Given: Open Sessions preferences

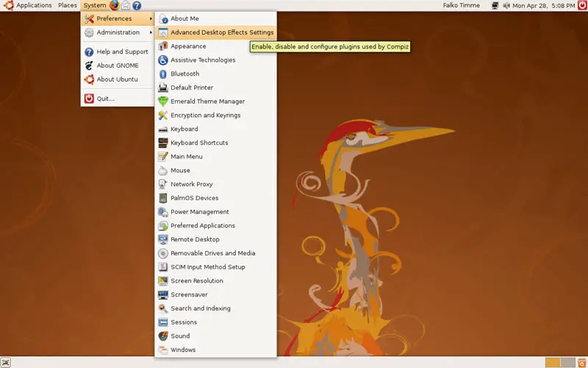Looking at the screenshot, I should click(215, 322).
